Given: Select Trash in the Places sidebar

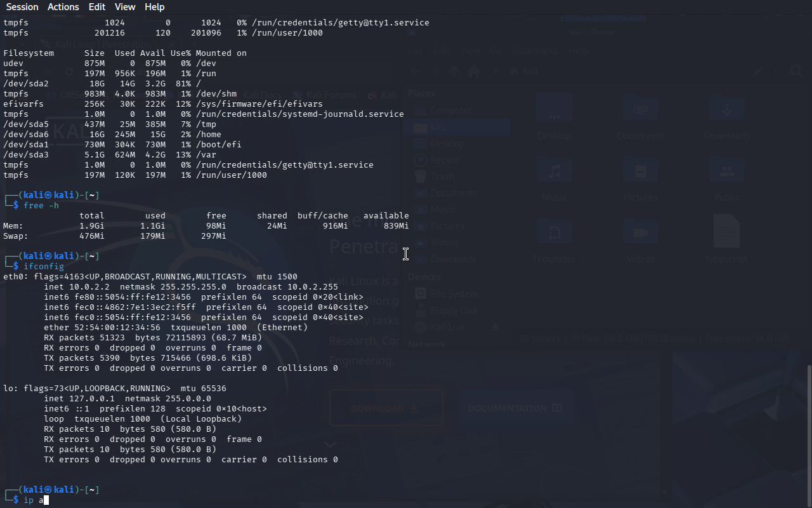Looking at the screenshot, I should [442, 177].
